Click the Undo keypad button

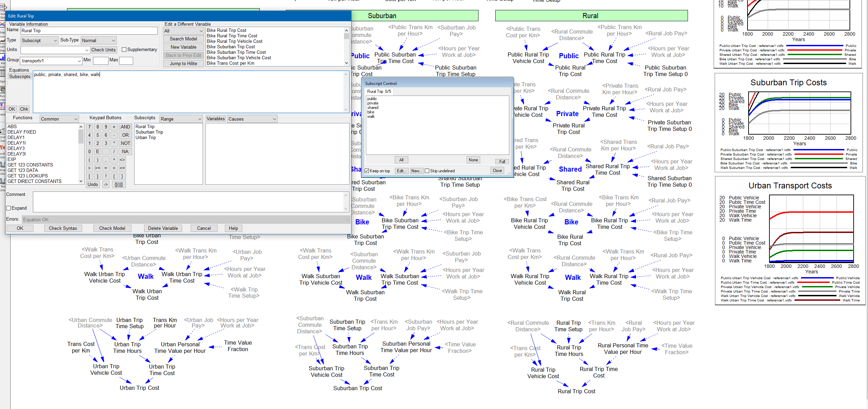[x=92, y=185]
